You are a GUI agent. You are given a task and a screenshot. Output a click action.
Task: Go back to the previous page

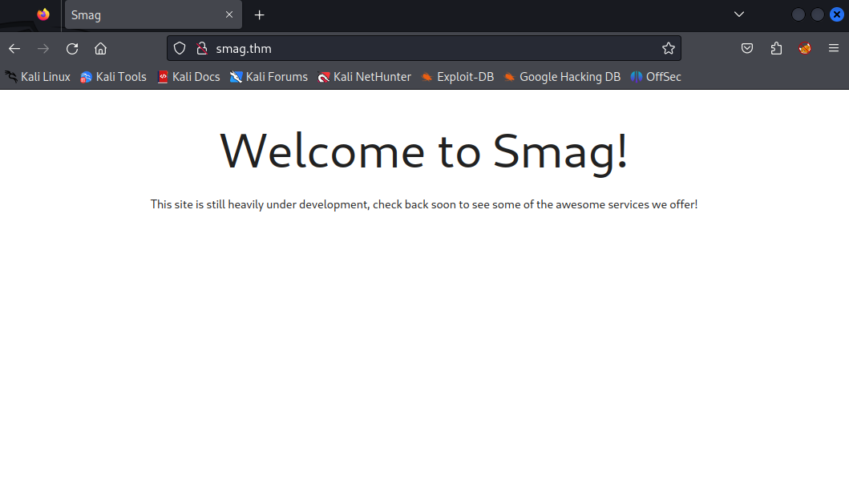point(14,49)
